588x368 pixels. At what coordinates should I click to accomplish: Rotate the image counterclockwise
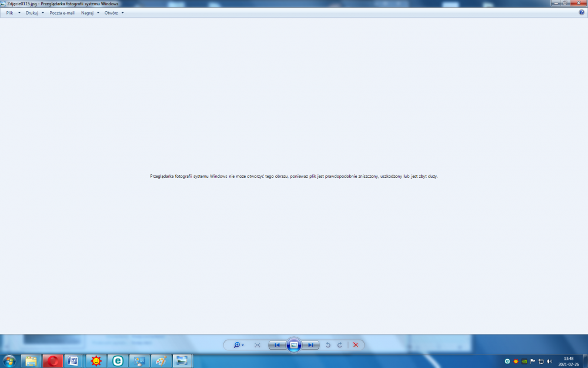click(x=328, y=345)
